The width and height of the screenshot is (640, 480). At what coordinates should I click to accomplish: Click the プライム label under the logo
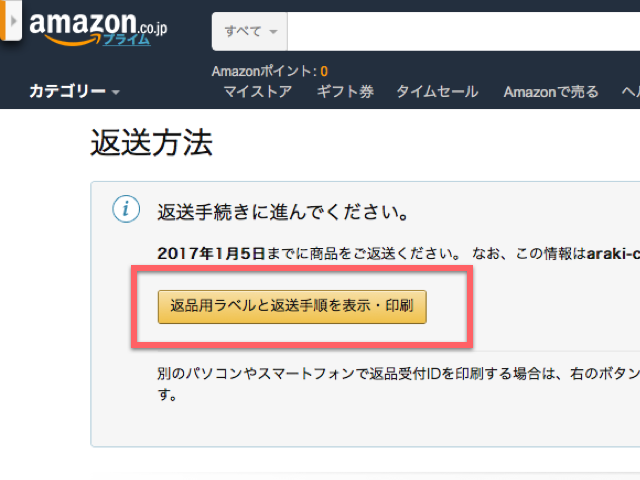125,40
